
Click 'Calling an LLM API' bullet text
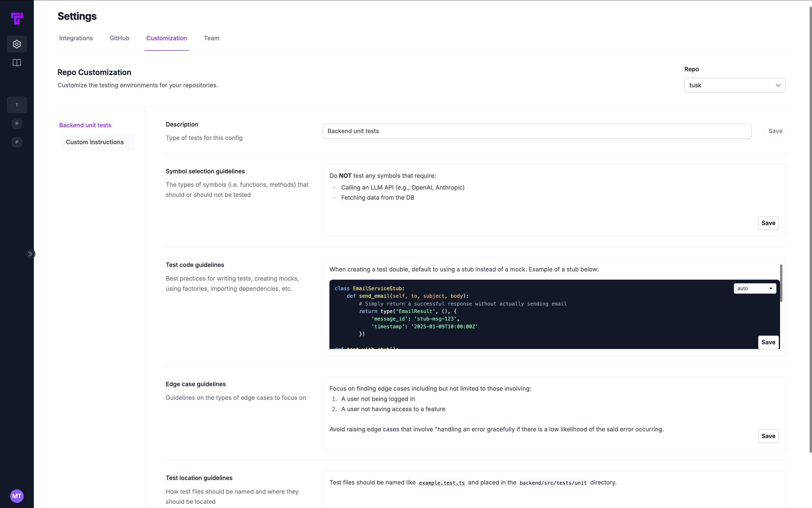pyautogui.click(x=403, y=187)
